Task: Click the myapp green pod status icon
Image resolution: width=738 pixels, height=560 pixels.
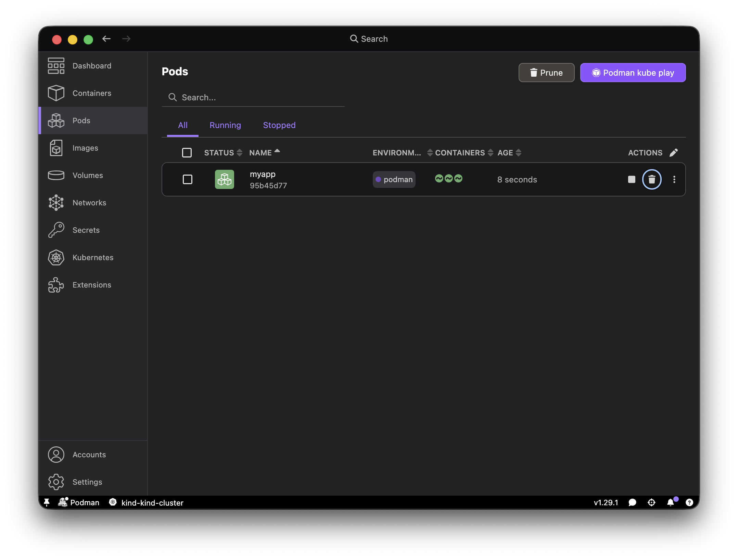Action: (x=225, y=179)
